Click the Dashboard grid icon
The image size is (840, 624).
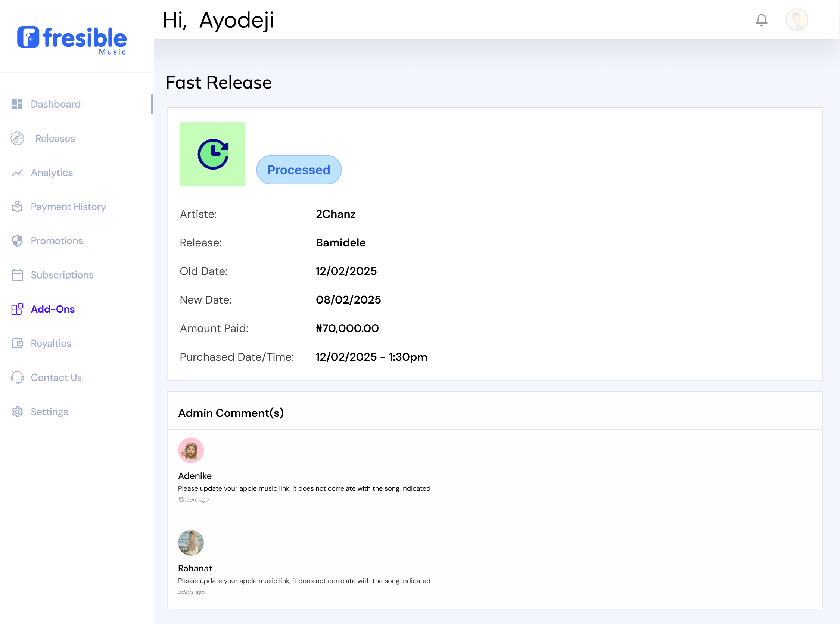tap(18, 104)
